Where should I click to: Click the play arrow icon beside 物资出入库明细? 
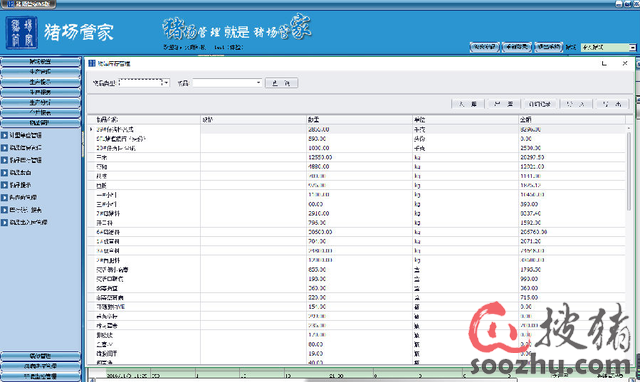tap(4, 222)
